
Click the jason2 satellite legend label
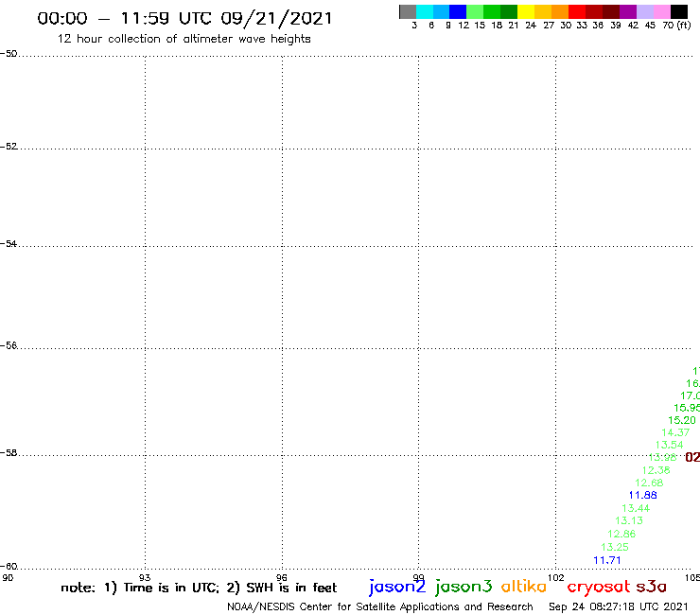tap(397, 587)
